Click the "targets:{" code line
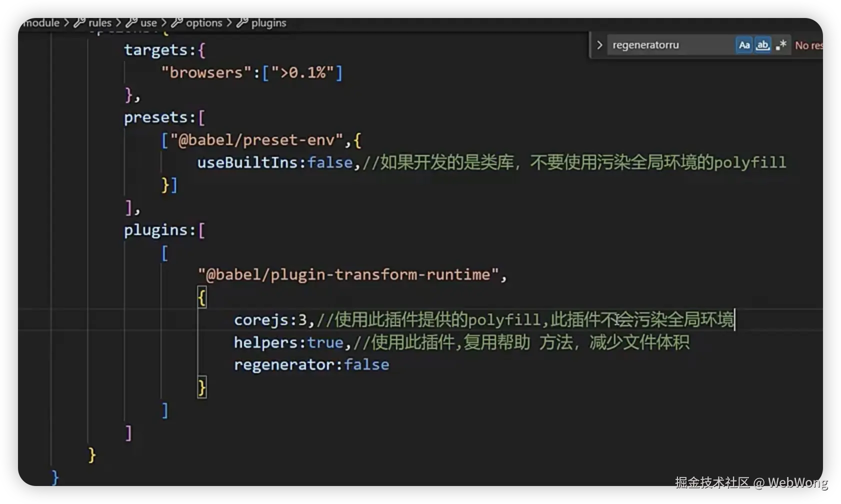 click(x=164, y=50)
